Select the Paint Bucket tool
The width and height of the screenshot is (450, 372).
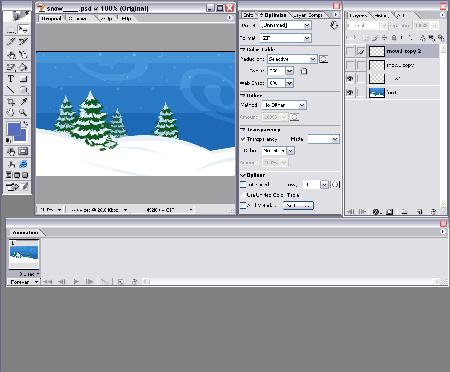(x=23, y=67)
